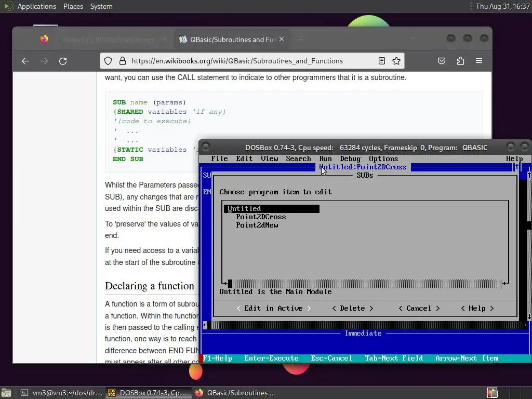This screenshot has height=399, width=532.
Task: Click the Immediate window label
Action: (x=363, y=333)
